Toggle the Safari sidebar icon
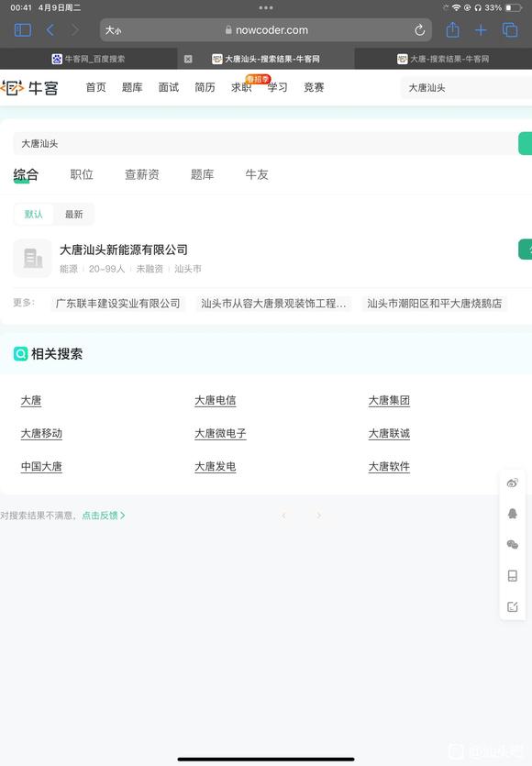The height and width of the screenshot is (766, 532). 23,30
